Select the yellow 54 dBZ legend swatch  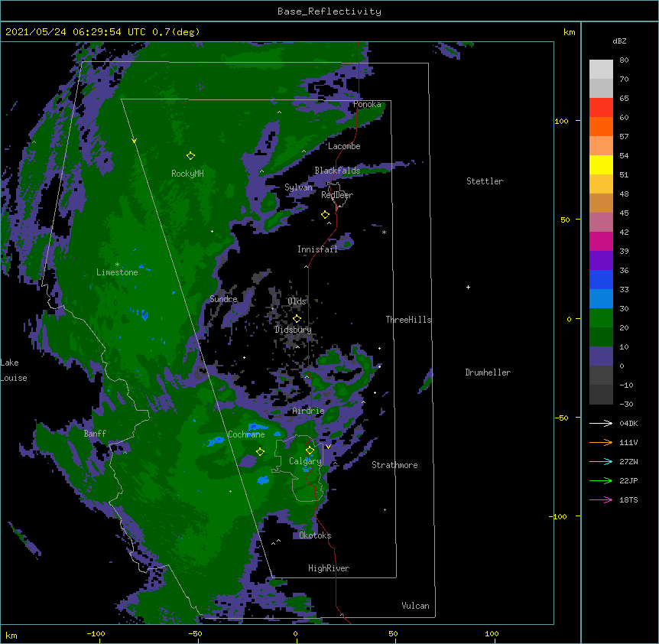pyautogui.click(x=601, y=164)
